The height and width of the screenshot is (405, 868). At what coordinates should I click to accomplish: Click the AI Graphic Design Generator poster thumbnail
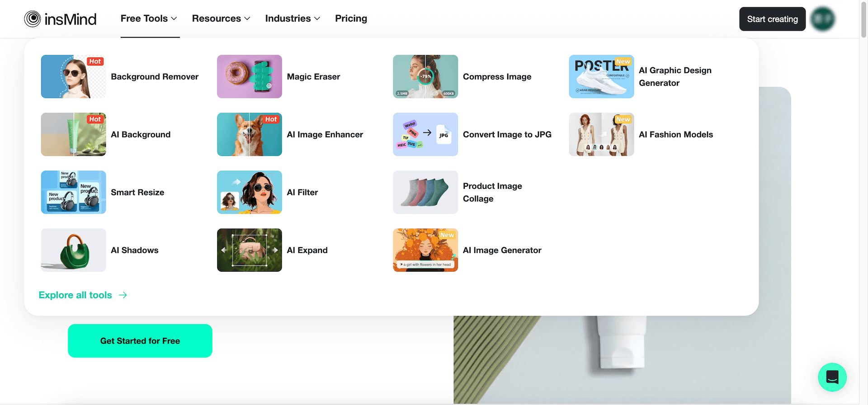coord(601,76)
